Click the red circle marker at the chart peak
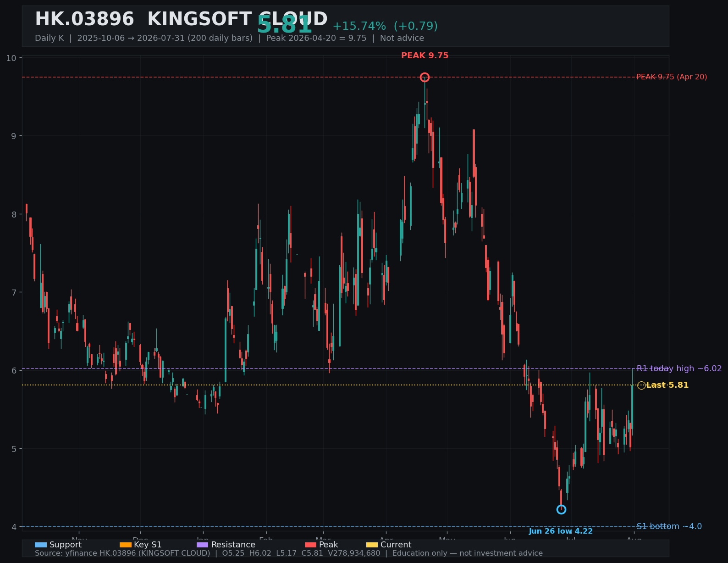The width and height of the screenshot is (728, 563). point(425,77)
